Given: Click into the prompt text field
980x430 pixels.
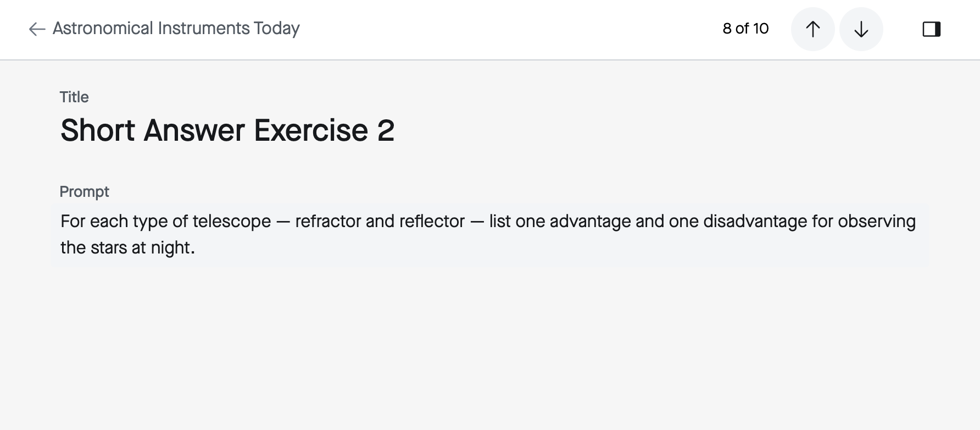Looking at the screenshot, I should click(490, 235).
